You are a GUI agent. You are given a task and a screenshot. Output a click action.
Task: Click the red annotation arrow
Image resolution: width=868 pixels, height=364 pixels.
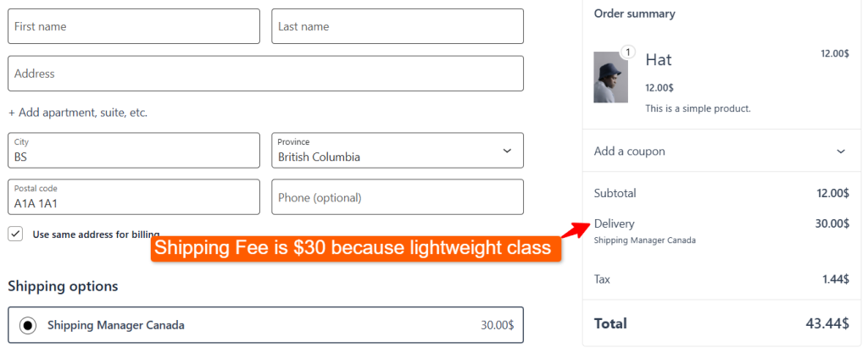(x=576, y=229)
